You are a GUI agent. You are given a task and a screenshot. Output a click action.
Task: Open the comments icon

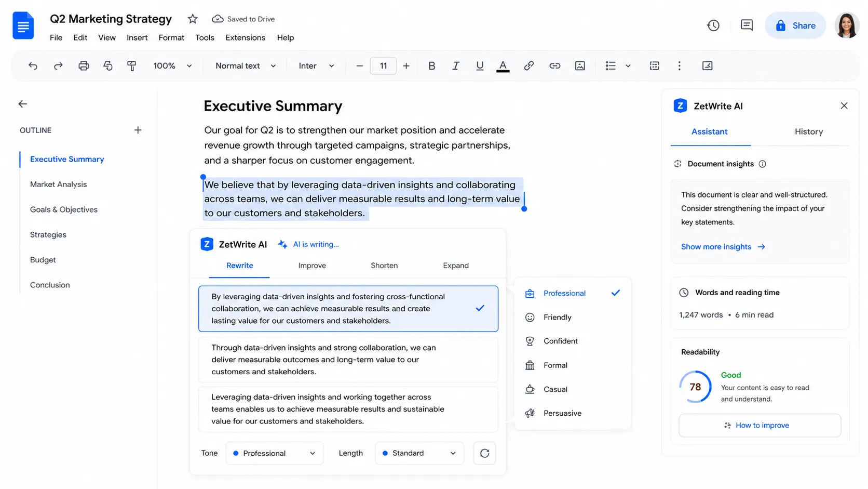pos(747,25)
